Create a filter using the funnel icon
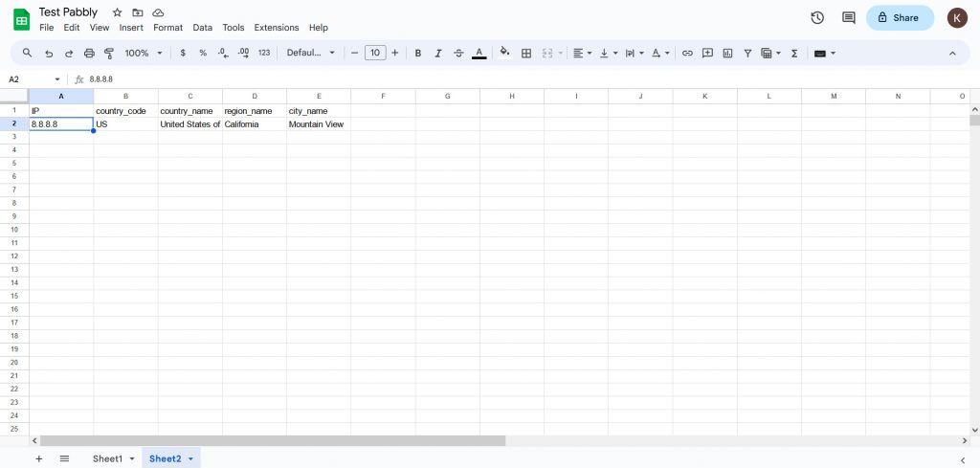This screenshot has height=468, width=980. (747, 54)
